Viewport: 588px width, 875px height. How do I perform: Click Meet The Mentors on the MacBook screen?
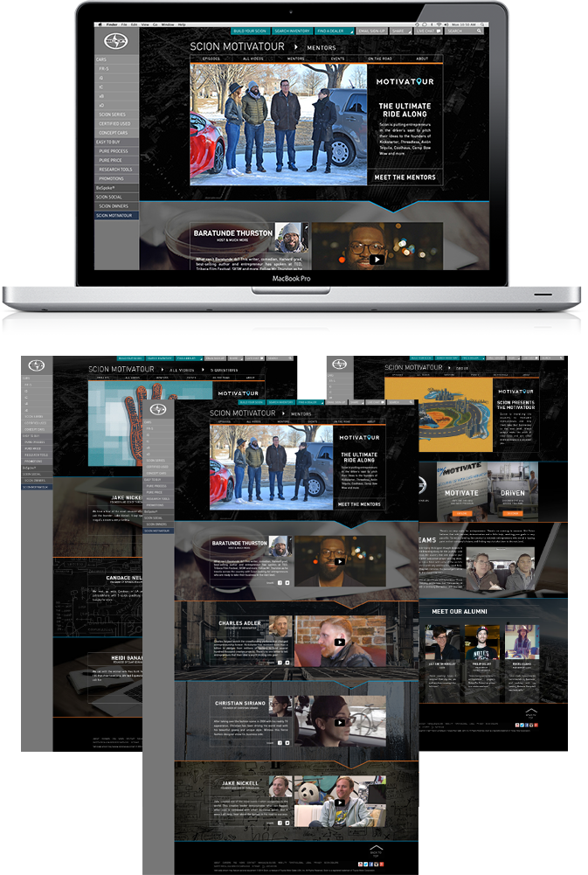pyautogui.click(x=405, y=177)
